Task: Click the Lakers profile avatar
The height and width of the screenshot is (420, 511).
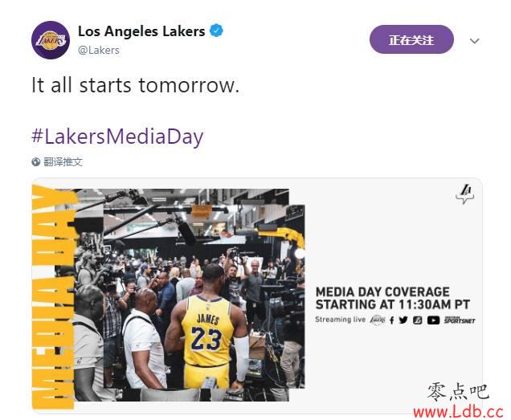Action: click(x=50, y=40)
